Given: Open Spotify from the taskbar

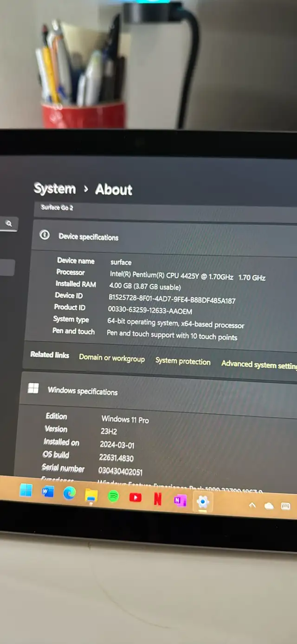Looking at the screenshot, I should click(x=113, y=496).
